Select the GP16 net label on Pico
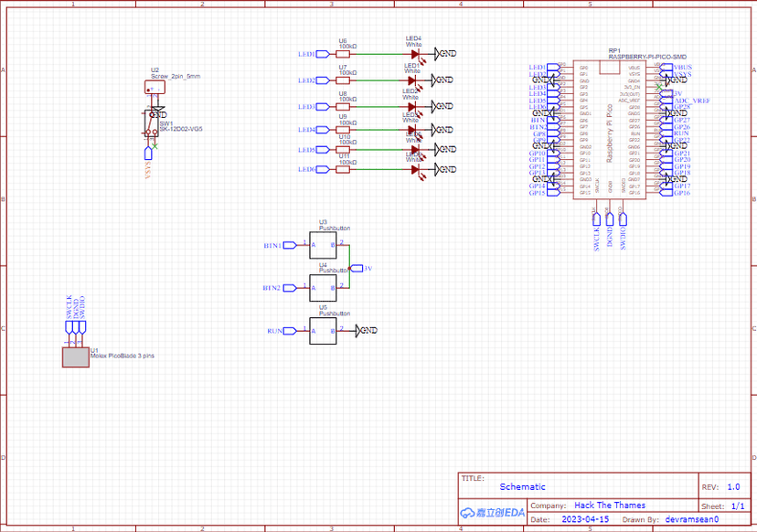This screenshot has width=757, height=532. pos(680,193)
